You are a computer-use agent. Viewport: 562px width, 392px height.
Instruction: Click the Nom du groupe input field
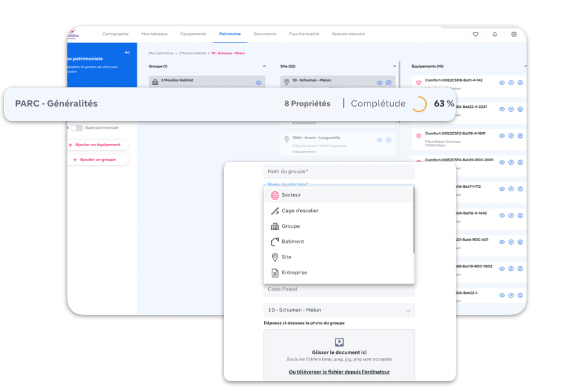(339, 172)
